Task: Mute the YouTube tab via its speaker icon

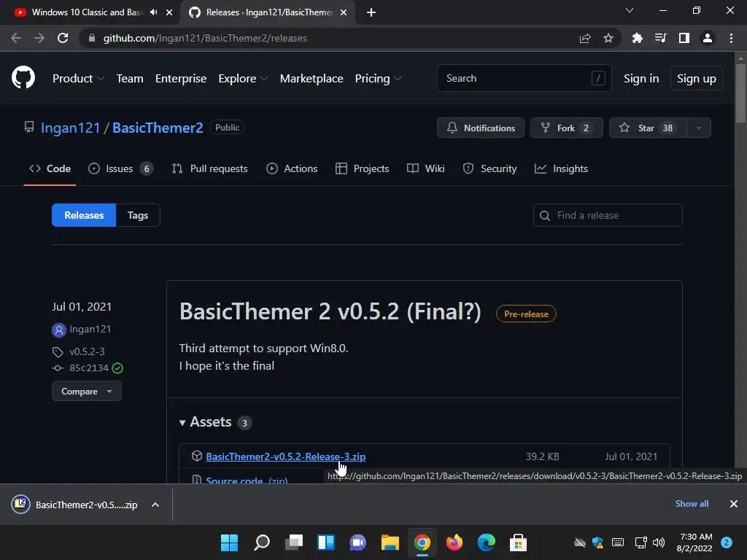Action: [x=153, y=12]
